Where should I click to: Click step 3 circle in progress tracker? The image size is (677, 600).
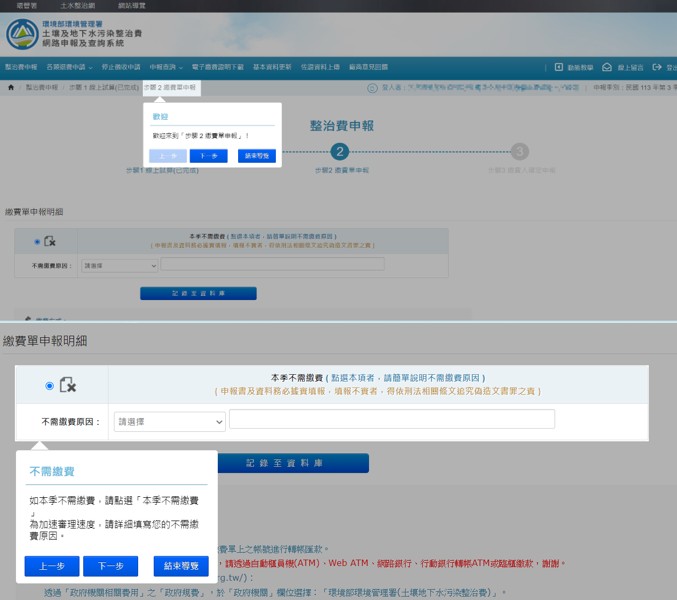click(x=519, y=151)
